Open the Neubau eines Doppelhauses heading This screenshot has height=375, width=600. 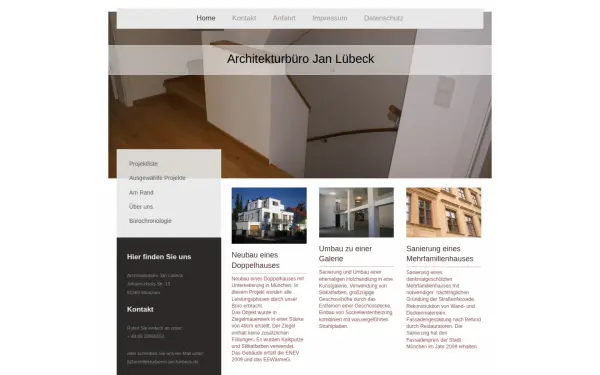click(x=256, y=260)
